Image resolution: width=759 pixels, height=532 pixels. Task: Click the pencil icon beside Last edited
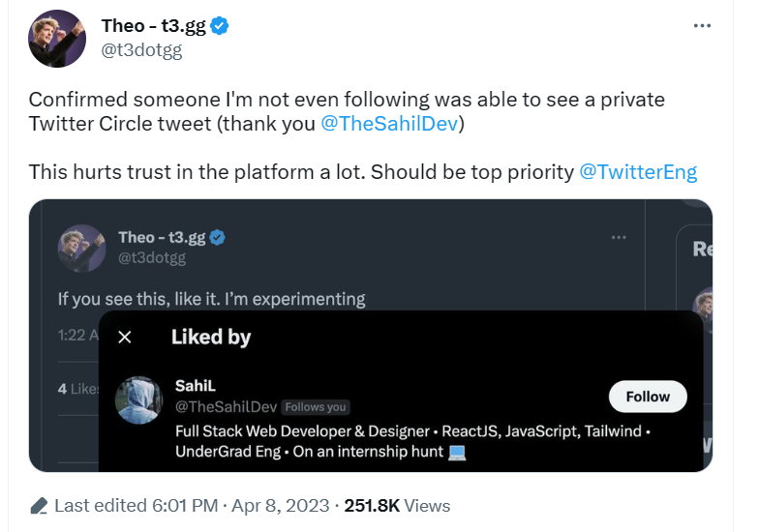[x=39, y=505]
